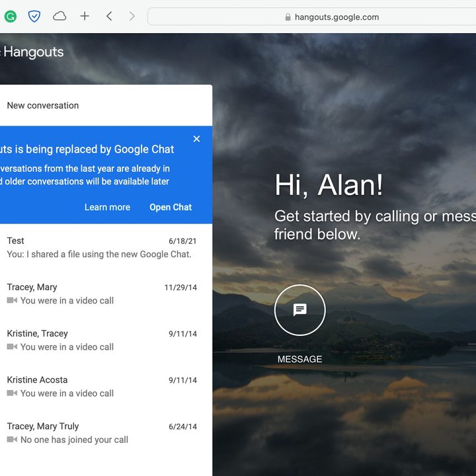Click the 'Hi, Alan!' greeting
Screen dimensions: 476x476
click(329, 185)
